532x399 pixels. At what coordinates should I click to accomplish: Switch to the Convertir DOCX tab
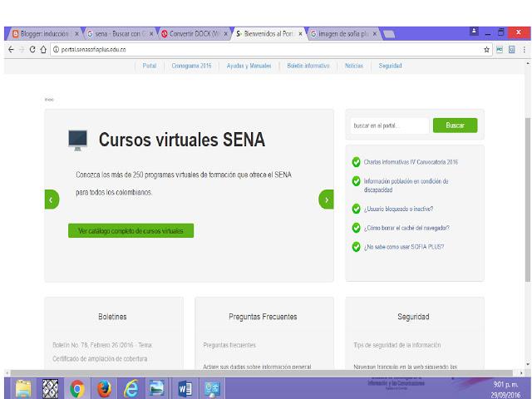[195, 34]
